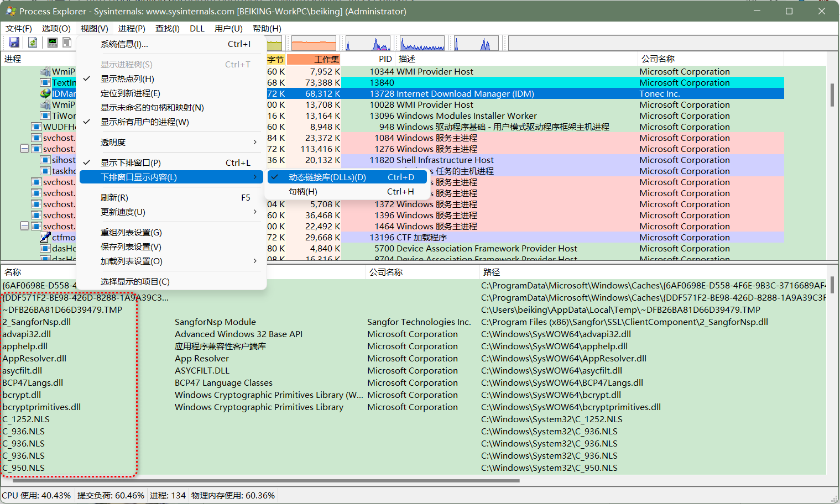840x504 pixels.
Task: Open the DLL menu
Action: [197, 29]
